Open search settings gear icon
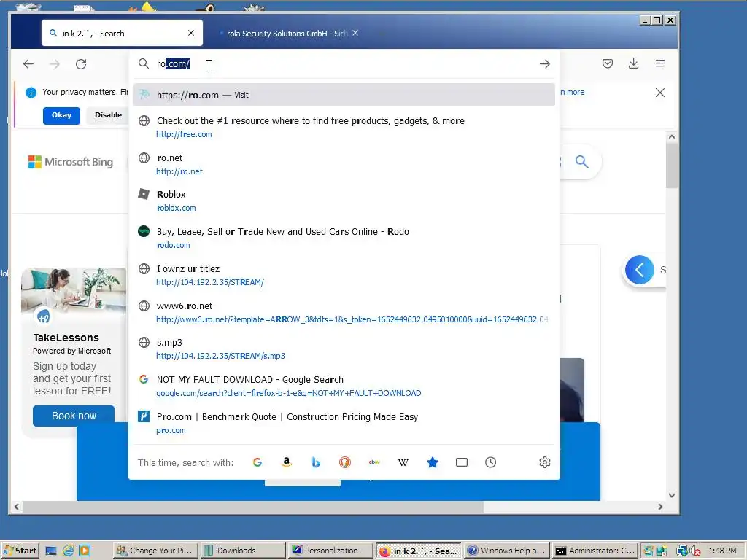The width and height of the screenshot is (747, 560). (544, 462)
